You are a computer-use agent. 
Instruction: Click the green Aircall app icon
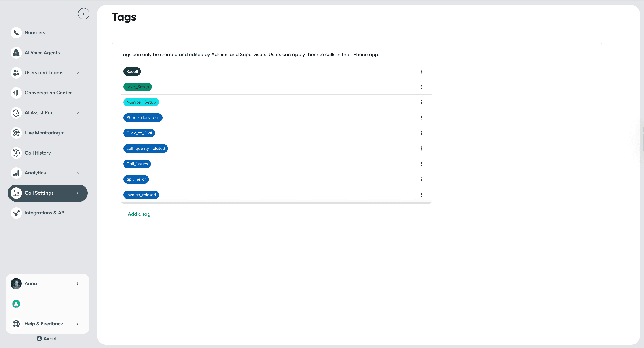tap(16, 304)
